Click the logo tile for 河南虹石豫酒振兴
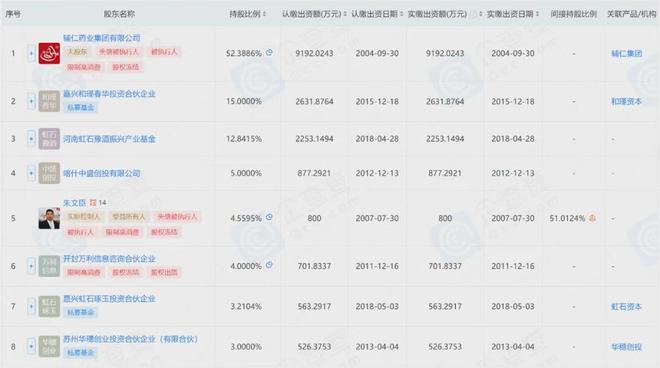This screenshot has width=660, height=368. [x=49, y=139]
